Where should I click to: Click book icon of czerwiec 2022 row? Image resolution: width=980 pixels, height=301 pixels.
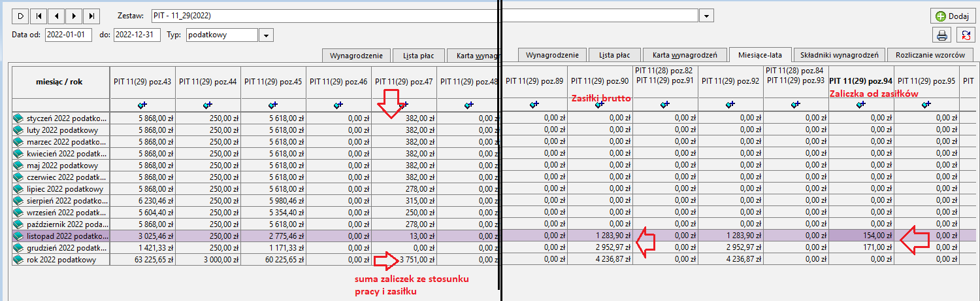click(19, 177)
